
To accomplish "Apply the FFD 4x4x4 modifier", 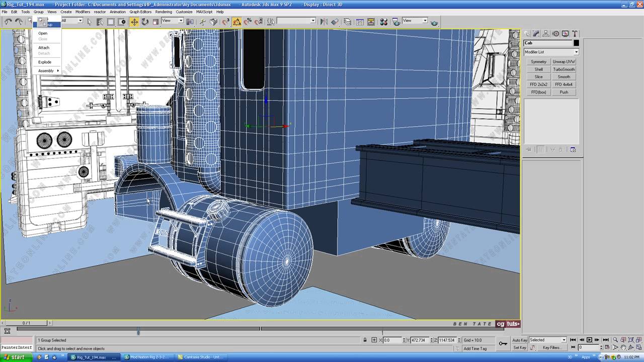I will pos(563,84).
